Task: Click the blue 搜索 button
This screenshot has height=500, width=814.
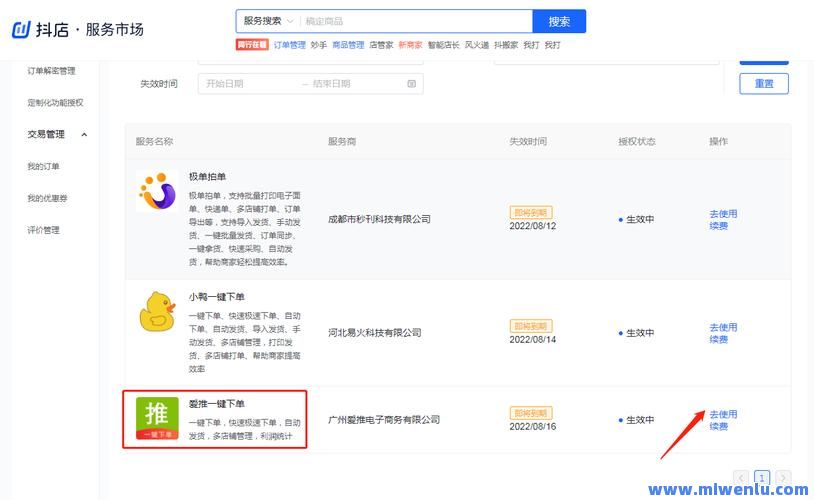Action: point(559,21)
